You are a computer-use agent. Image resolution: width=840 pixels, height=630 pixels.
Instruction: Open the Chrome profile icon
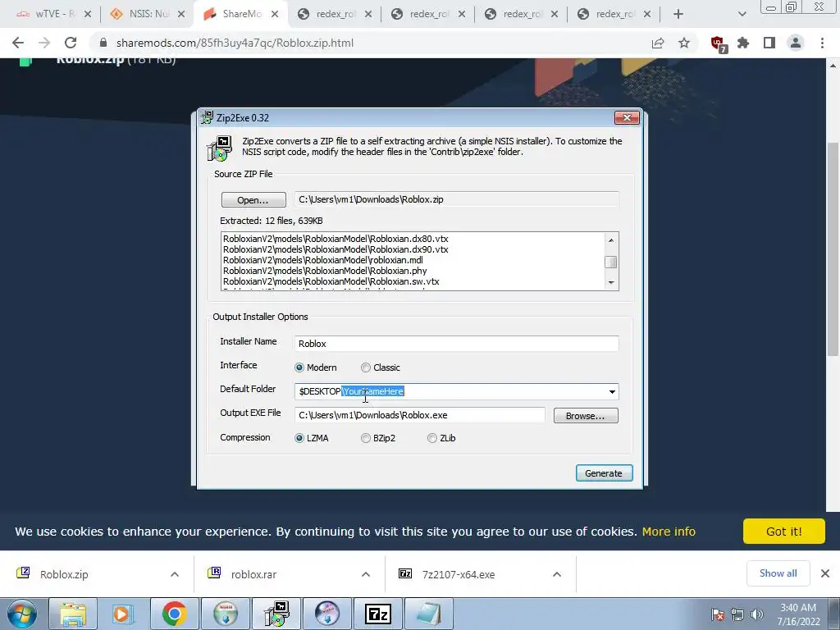(x=796, y=43)
